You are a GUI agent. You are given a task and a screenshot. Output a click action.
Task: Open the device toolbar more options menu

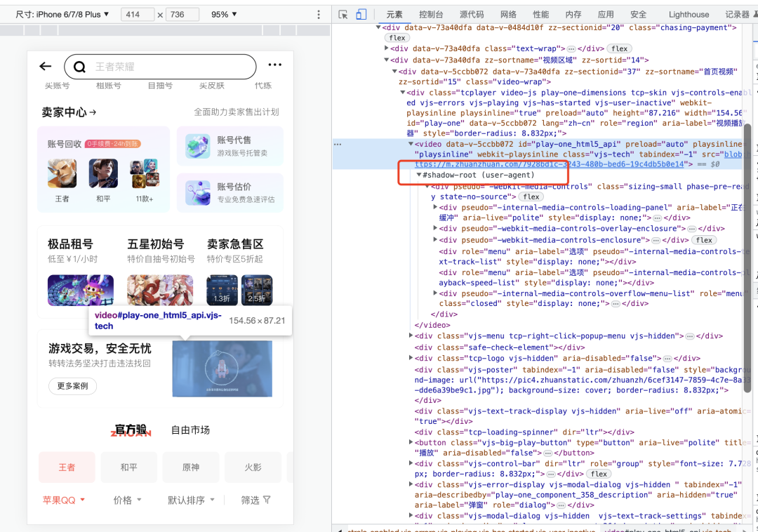(x=318, y=15)
